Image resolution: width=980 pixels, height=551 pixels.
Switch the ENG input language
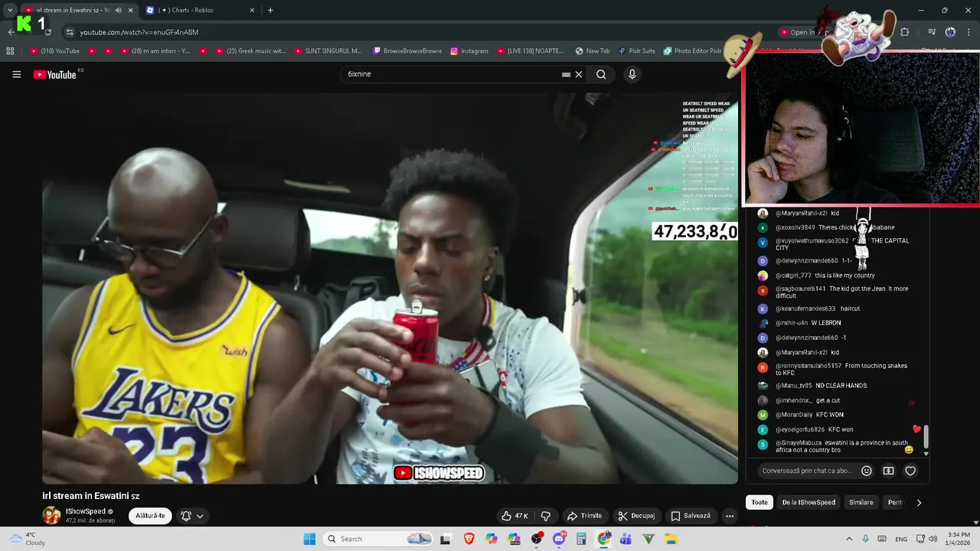(x=901, y=539)
